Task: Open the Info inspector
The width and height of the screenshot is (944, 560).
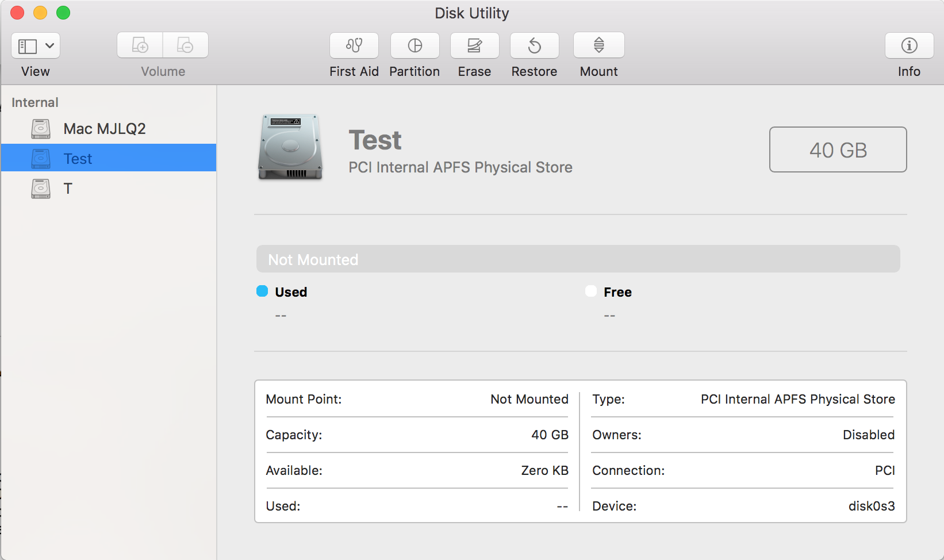Action: [x=909, y=45]
